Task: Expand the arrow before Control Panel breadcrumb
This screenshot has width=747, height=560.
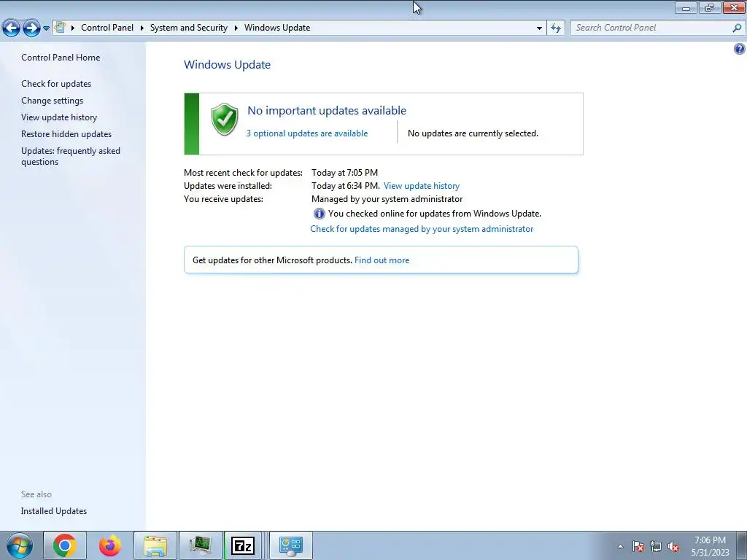Action: click(73, 28)
